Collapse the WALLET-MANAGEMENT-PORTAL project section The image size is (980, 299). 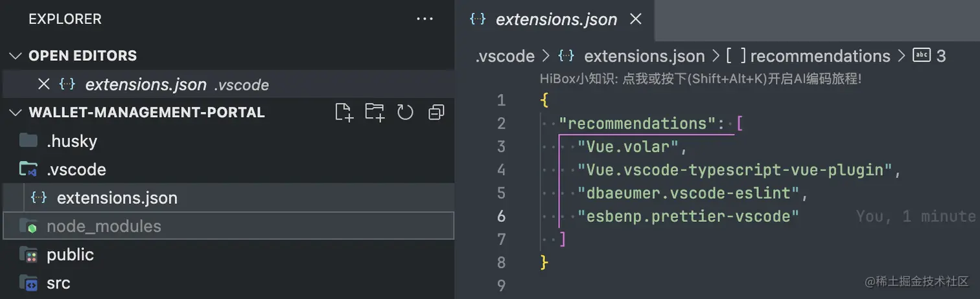coord(16,113)
